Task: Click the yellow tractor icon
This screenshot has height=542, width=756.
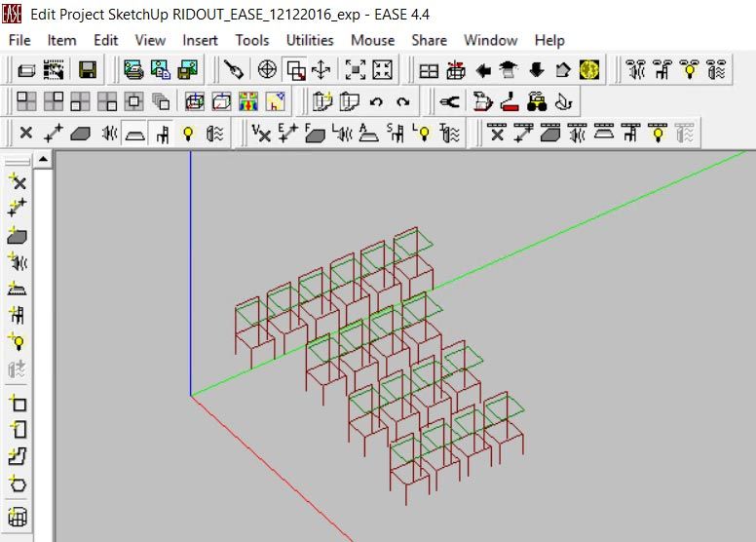Action: pos(537,101)
